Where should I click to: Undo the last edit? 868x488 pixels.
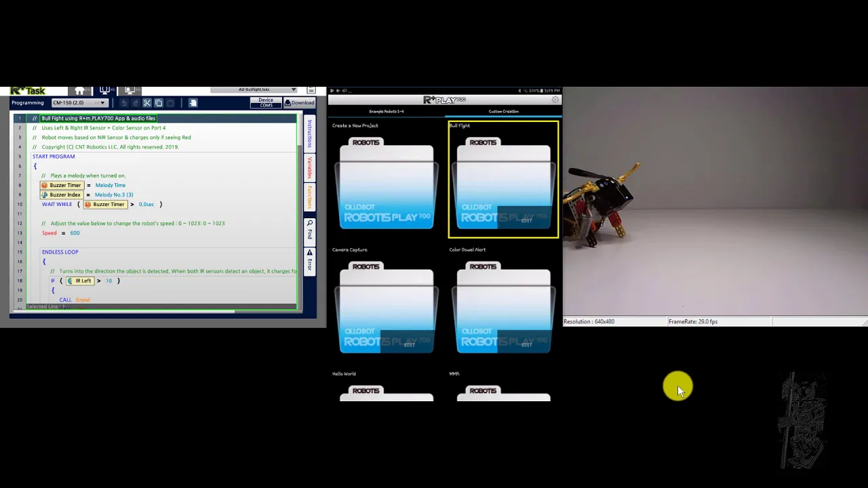[x=123, y=103]
